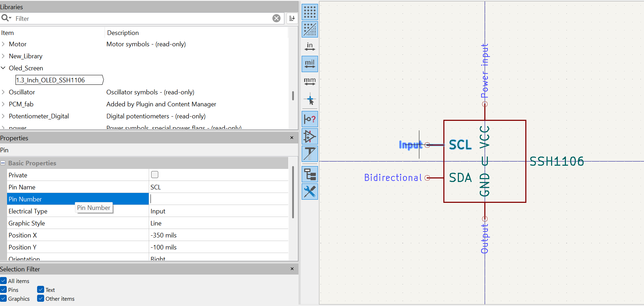Toggle symbol tree panel icon

click(310, 175)
